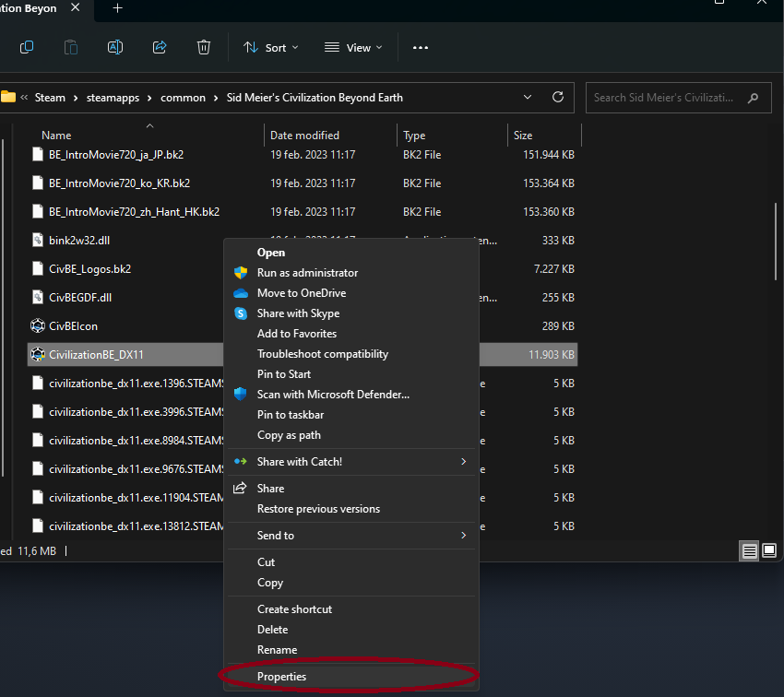
Task: Choose Open in the context menu
Action: tap(351, 253)
